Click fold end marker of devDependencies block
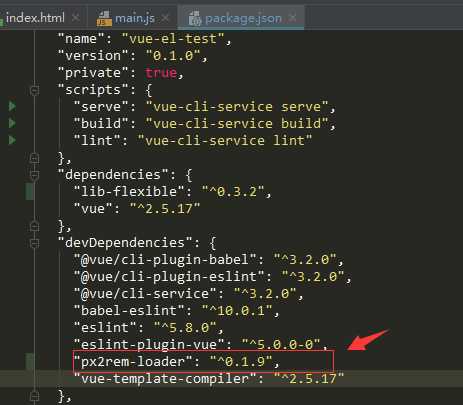463x405 pixels. tap(34, 396)
